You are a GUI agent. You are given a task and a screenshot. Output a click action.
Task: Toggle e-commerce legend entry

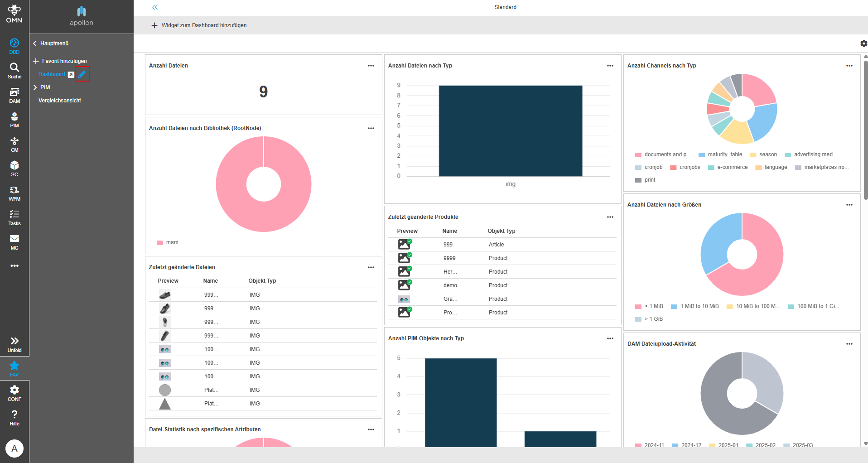[728, 167]
